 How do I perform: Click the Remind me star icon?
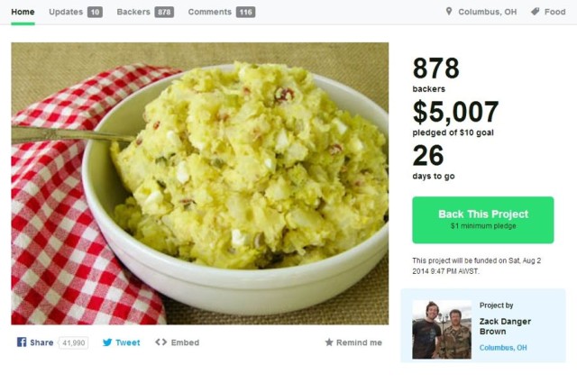click(329, 342)
